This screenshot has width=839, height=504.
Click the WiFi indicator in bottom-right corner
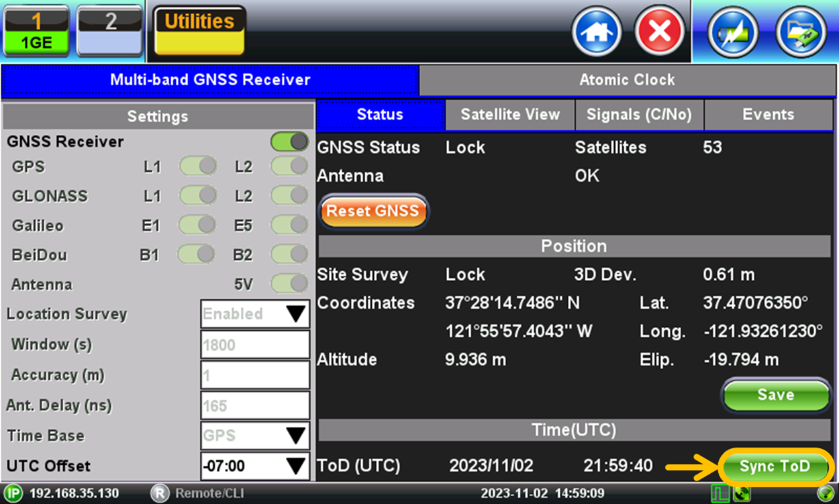point(825,494)
